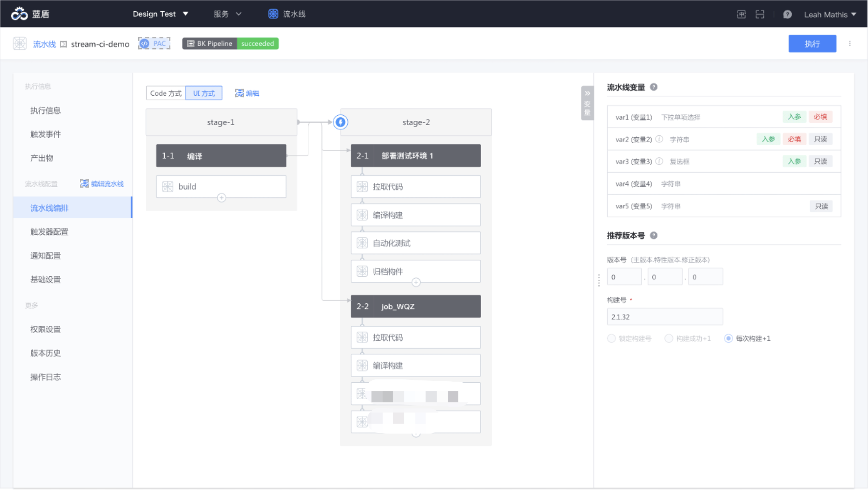Click the blue 执行 button
Screen dimensions: 868x490
click(812, 43)
